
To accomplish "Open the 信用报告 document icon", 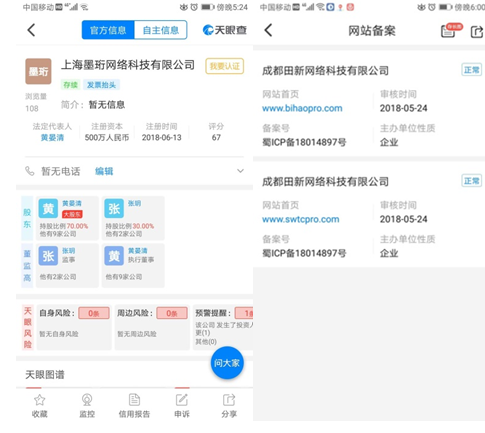I will coord(134,400).
